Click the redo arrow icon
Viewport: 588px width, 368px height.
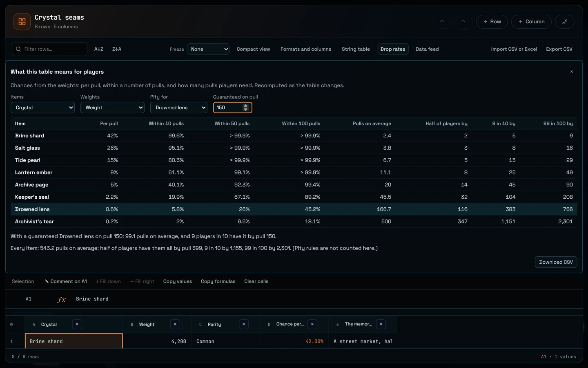click(x=463, y=22)
